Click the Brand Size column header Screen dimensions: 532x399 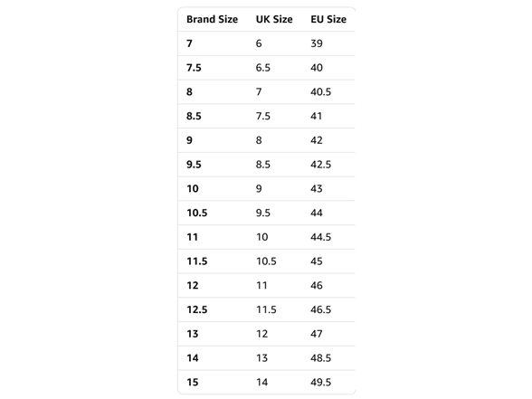pos(212,19)
